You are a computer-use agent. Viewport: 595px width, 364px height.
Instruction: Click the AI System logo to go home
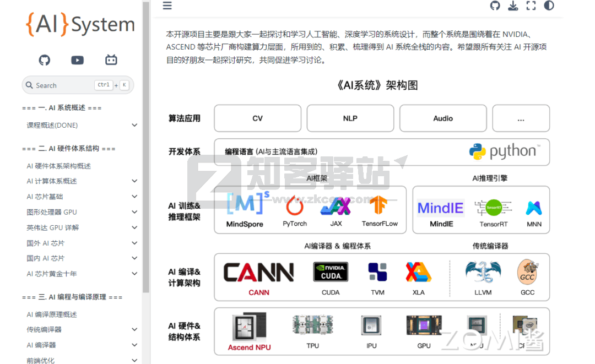80,25
